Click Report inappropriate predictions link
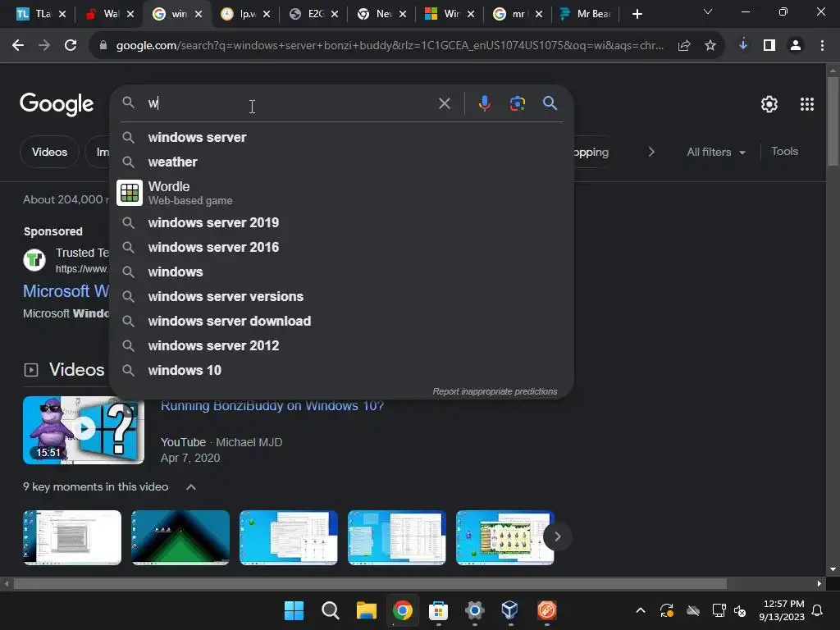 point(495,391)
